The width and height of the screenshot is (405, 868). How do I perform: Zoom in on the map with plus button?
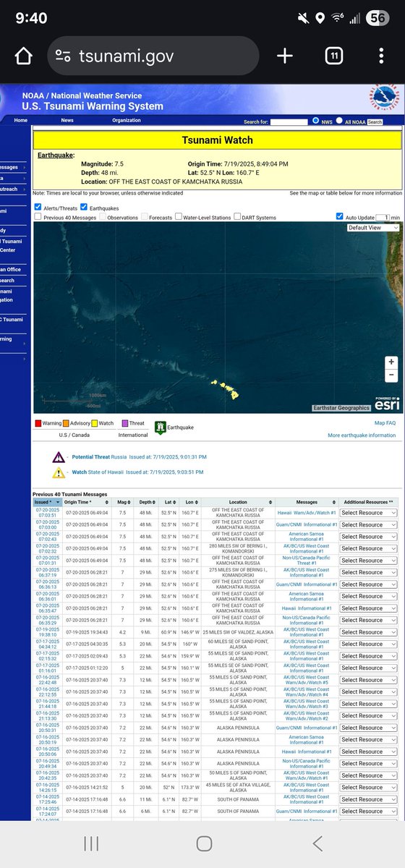(391, 362)
